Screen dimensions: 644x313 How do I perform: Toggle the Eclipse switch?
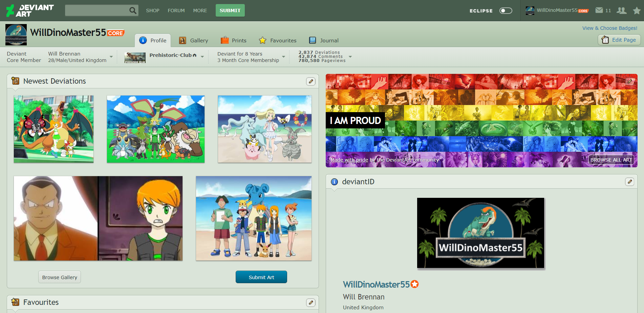coord(506,11)
